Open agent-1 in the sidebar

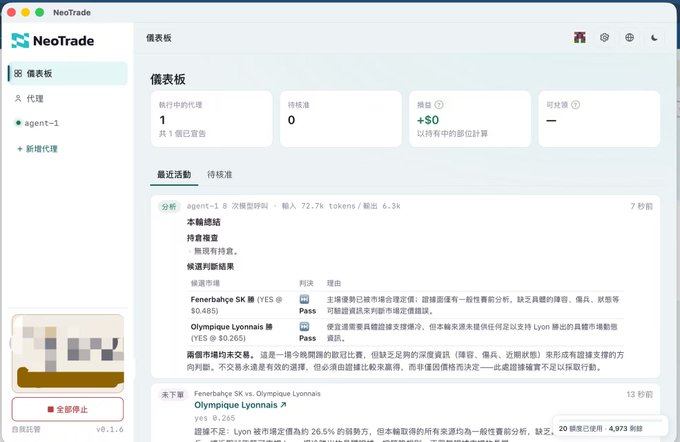68,123
